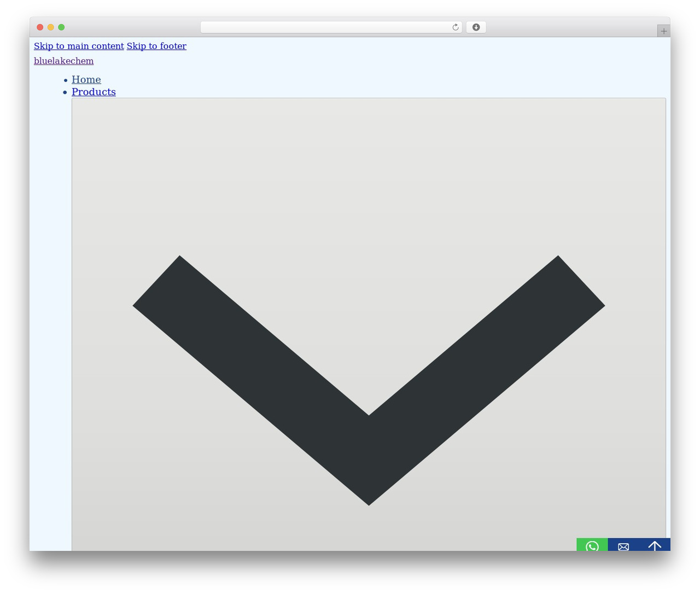Open the Products menu item
Screen dimensions: 700x593
tap(94, 92)
